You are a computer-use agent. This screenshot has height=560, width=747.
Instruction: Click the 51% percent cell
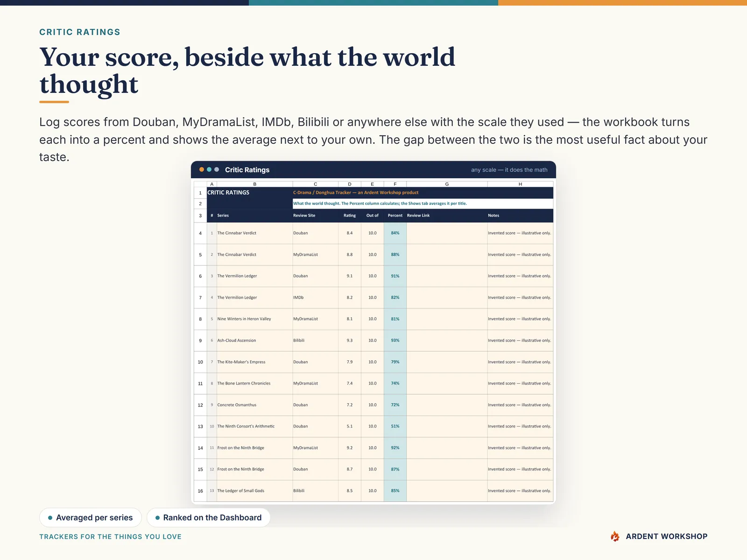395,426
